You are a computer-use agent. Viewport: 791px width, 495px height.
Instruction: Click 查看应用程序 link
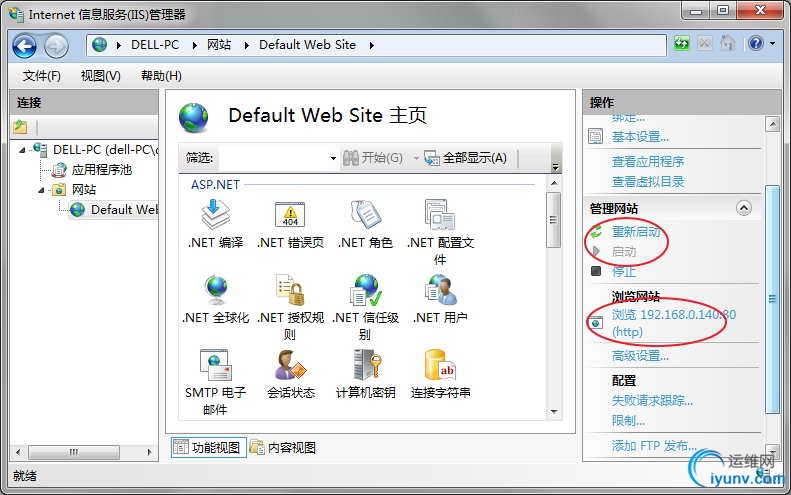coord(648,161)
